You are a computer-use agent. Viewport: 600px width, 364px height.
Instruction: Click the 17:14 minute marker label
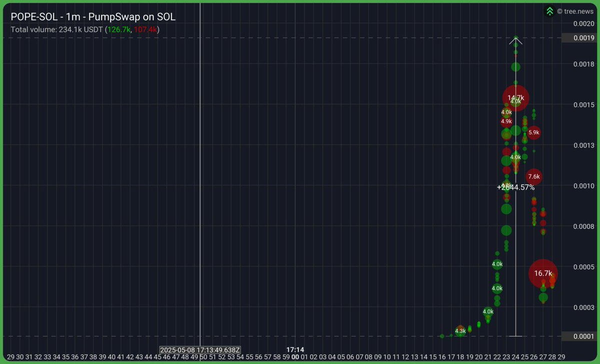[x=295, y=350]
